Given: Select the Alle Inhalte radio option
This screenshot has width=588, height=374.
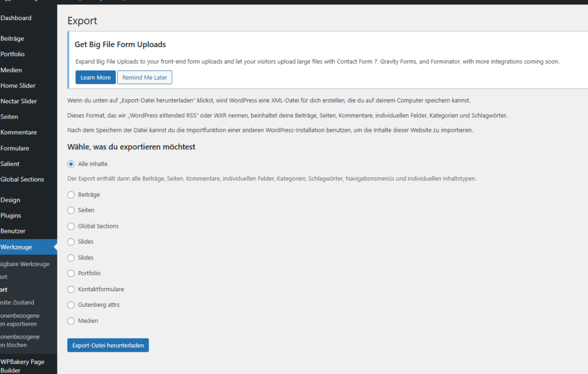Looking at the screenshot, I should [71, 164].
